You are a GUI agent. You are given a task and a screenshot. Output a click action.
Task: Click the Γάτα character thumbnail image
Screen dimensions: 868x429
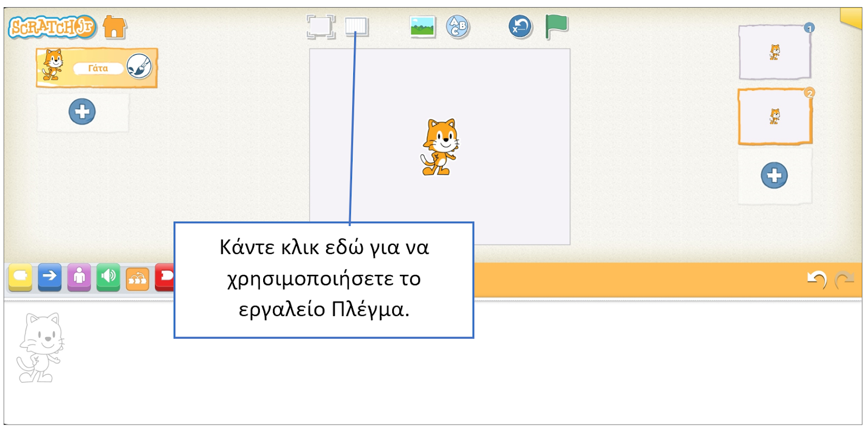pos(53,65)
